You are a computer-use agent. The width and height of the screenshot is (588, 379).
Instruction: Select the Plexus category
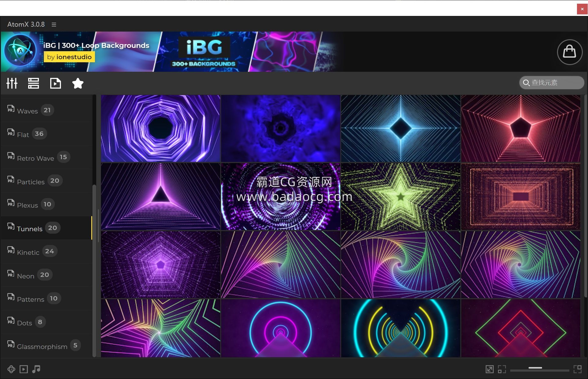pyautogui.click(x=46, y=205)
